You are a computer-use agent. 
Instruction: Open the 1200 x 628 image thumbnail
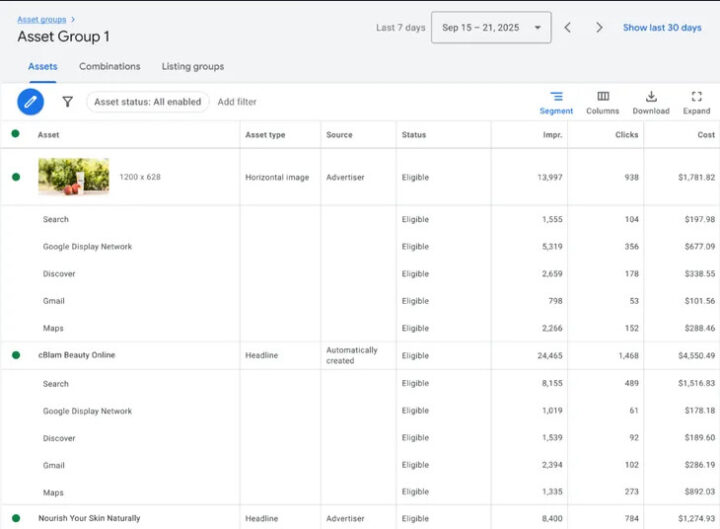[74, 177]
